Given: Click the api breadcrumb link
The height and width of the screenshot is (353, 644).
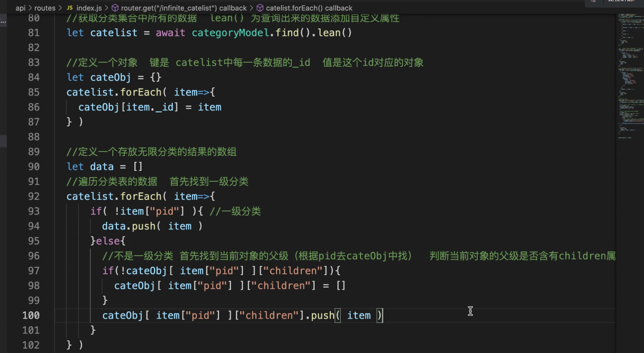Looking at the screenshot, I should pyautogui.click(x=20, y=8).
